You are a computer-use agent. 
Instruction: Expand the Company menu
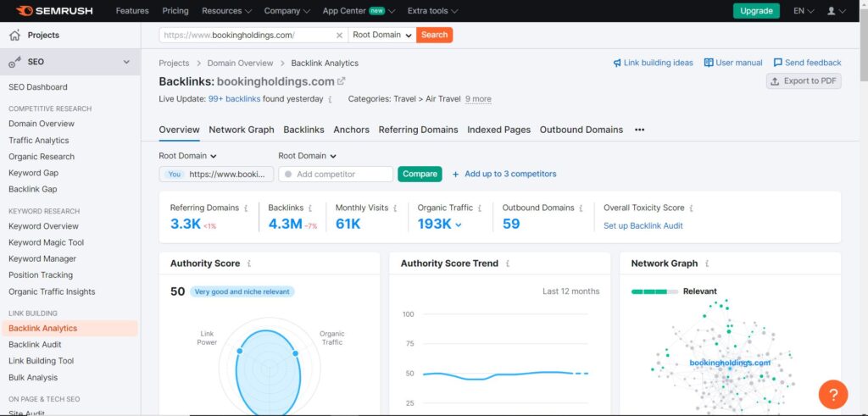pyautogui.click(x=287, y=10)
